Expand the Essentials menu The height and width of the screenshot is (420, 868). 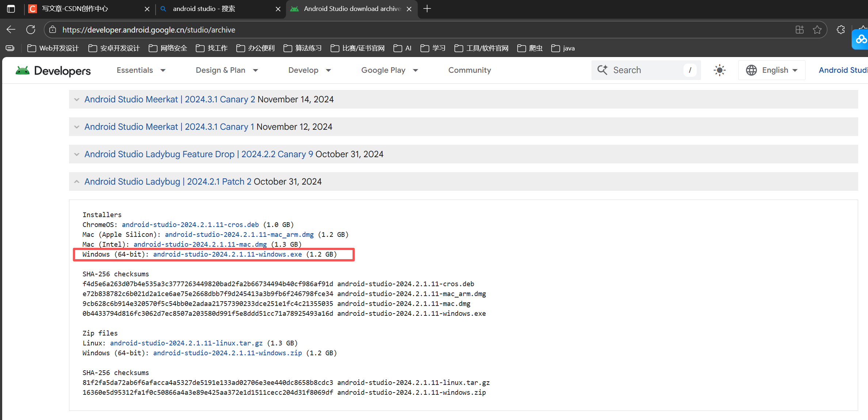(x=141, y=70)
